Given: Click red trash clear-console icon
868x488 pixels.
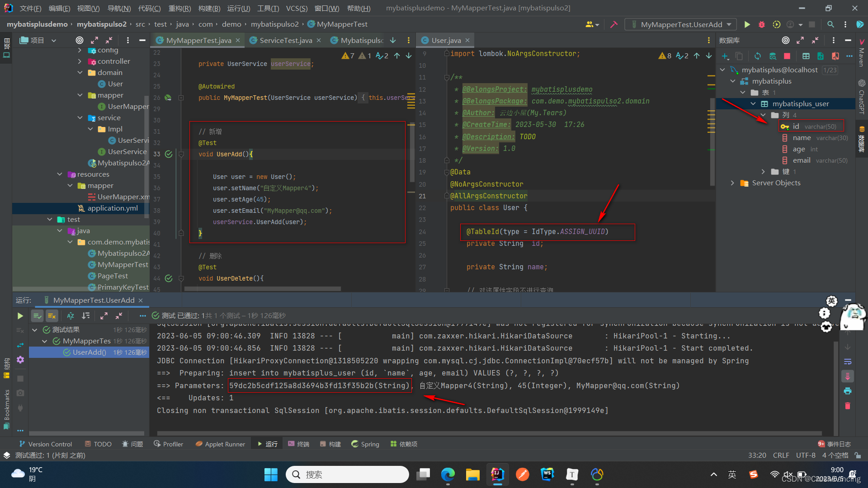Looking at the screenshot, I should click(848, 406).
